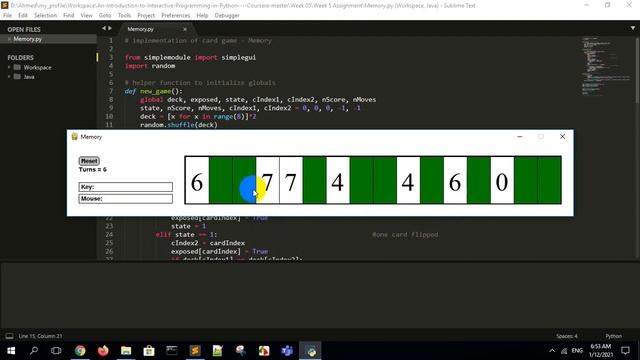
Task: Open the Goto menu
Action: tap(105, 16)
